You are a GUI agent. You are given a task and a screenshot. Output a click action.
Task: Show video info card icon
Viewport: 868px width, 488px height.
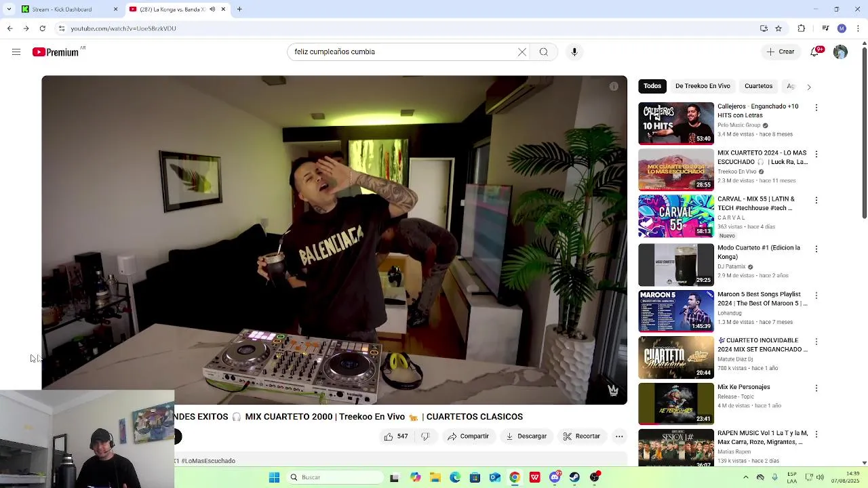click(x=614, y=87)
